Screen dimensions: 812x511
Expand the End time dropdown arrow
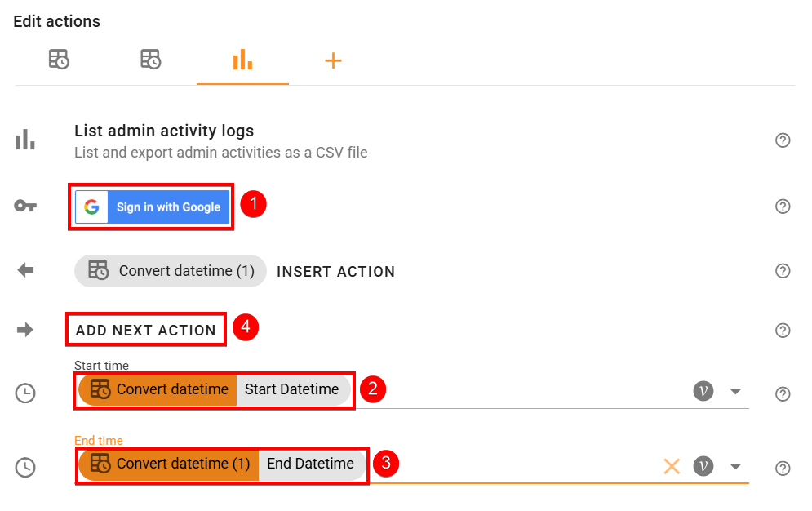[735, 466]
